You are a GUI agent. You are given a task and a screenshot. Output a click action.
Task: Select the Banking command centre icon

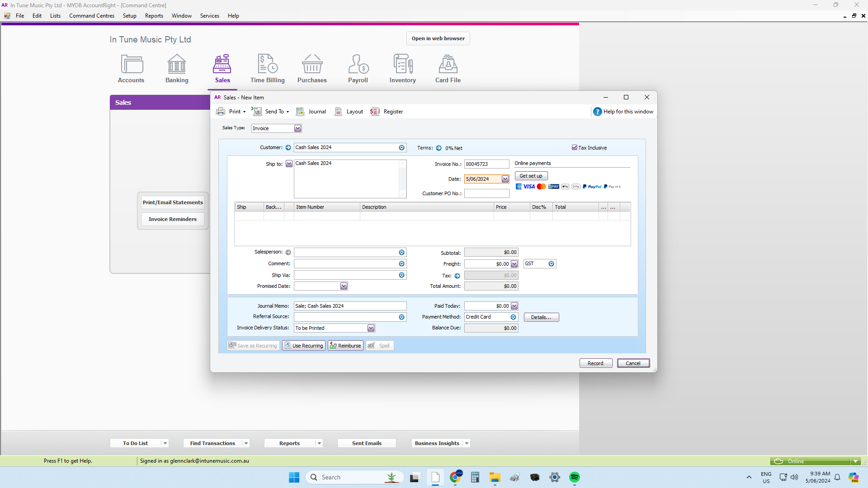coord(177,68)
